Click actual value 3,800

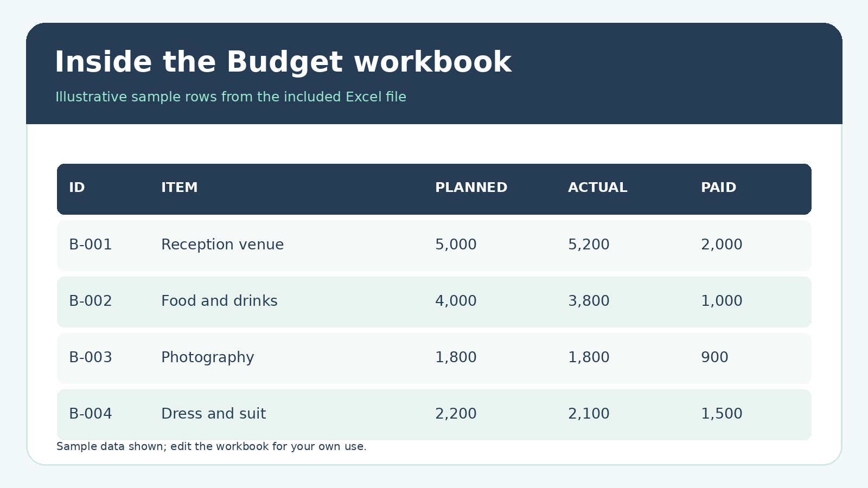coord(589,301)
